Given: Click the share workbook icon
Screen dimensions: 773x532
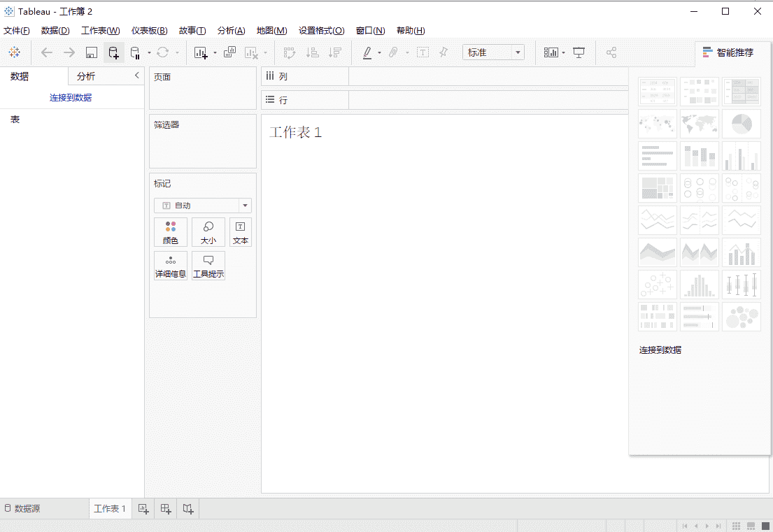Looking at the screenshot, I should click(611, 52).
